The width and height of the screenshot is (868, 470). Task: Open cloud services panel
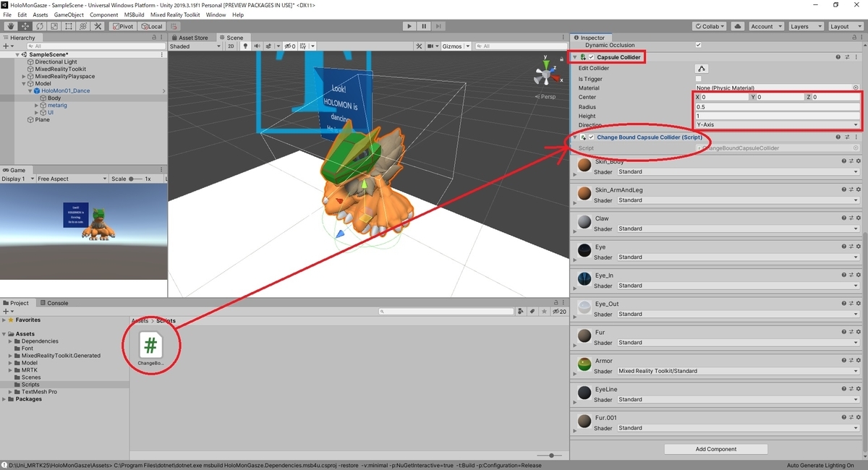[x=737, y=26]
